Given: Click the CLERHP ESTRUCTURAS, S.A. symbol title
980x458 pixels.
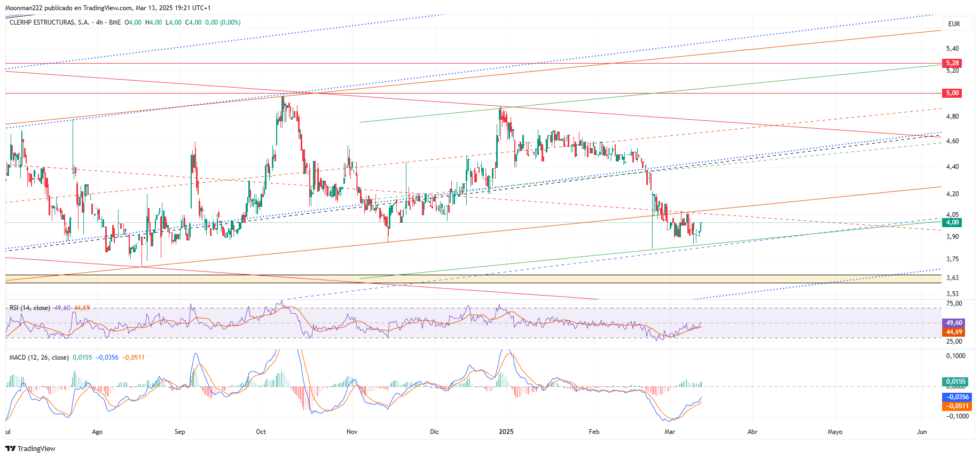Looking at the screenshot, I should (x=49, y=22).
